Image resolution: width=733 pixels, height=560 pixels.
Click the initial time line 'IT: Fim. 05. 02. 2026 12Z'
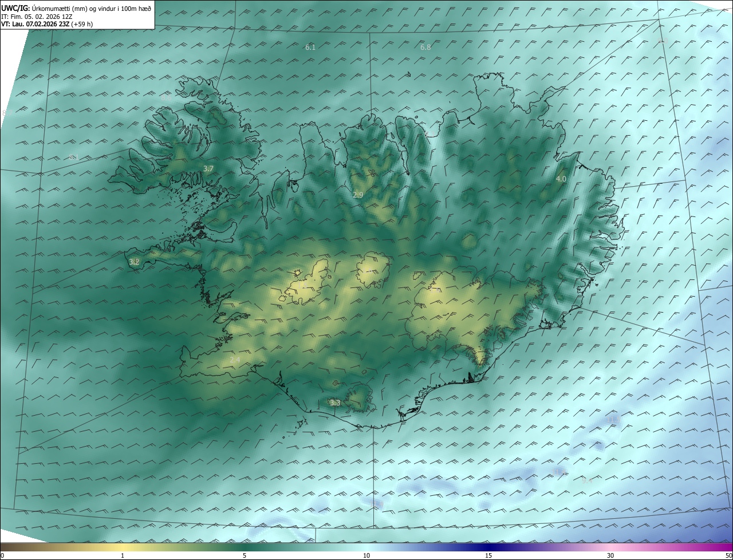[x=36, y=17]
